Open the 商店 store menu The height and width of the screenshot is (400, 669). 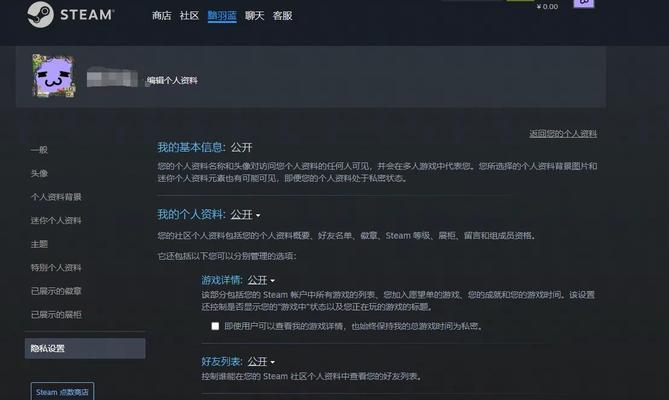[162, 16]
